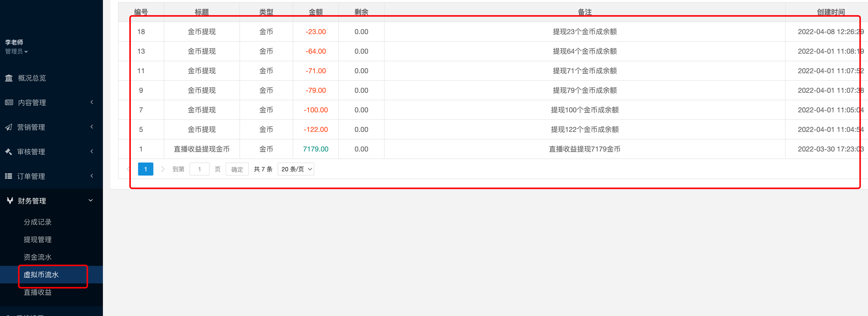Collapse the 财务管理 chevron
868x316 pixels.
91,200
